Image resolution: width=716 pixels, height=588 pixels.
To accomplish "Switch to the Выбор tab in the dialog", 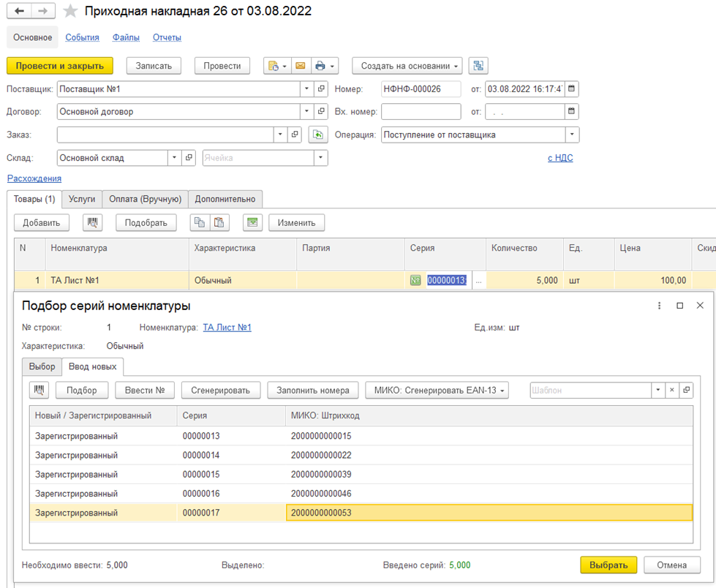I will click(42, 366).
